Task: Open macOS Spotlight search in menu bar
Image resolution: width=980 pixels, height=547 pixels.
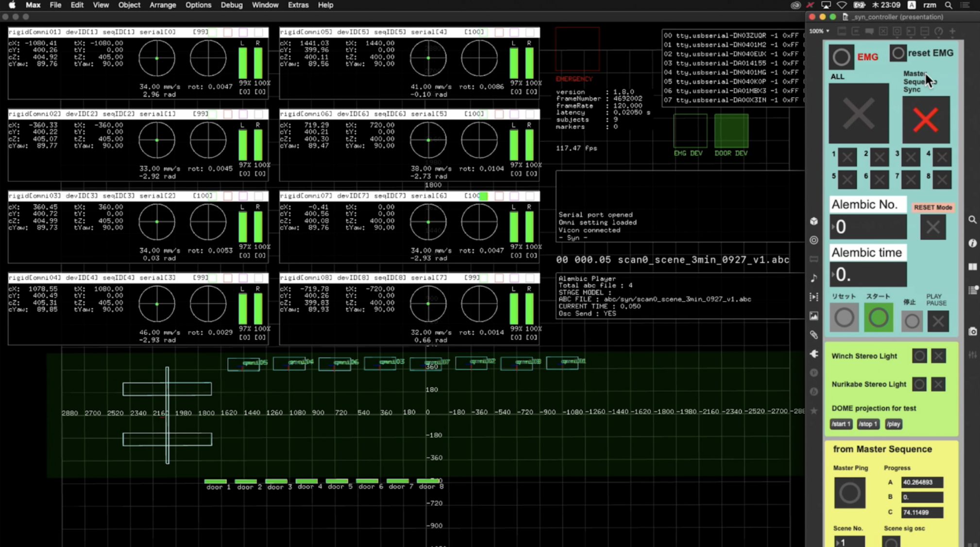Action: click(948, 5)
